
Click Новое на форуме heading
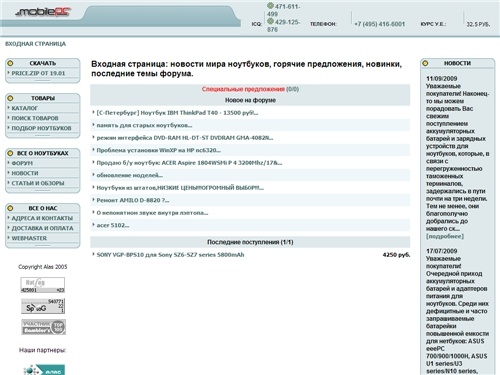[250, 100]
